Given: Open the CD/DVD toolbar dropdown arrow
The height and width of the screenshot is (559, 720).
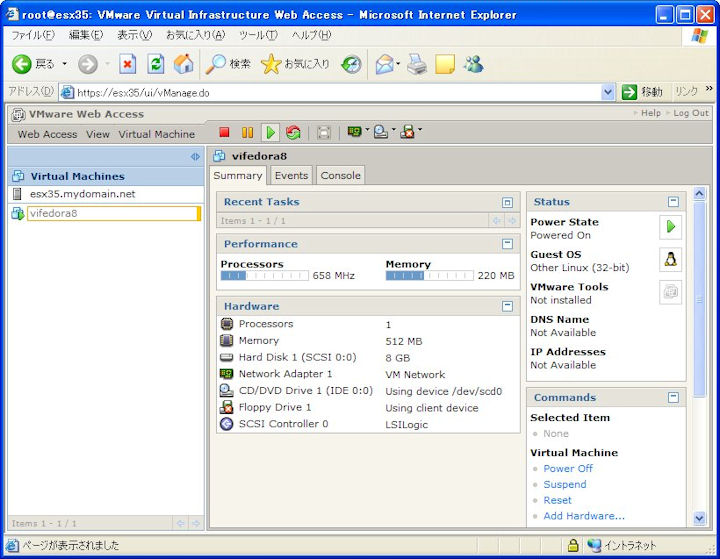Looking at the screenshot, I should tap(394, 130).
